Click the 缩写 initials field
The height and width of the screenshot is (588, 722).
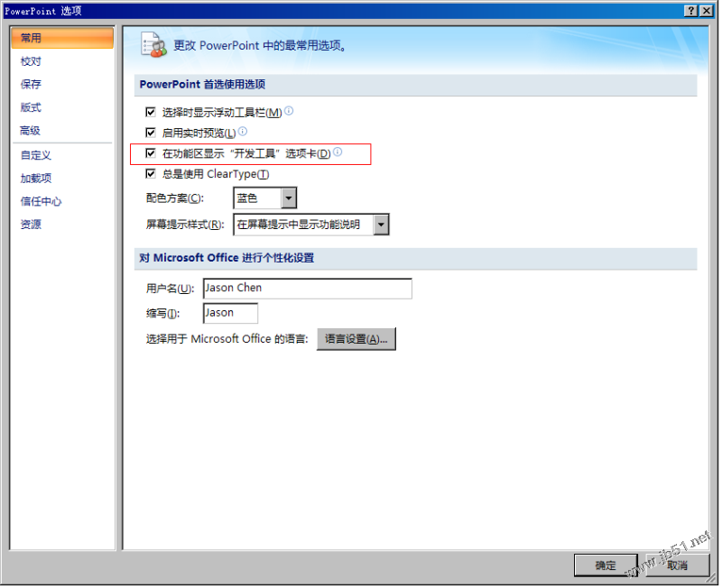coord(231,314)
